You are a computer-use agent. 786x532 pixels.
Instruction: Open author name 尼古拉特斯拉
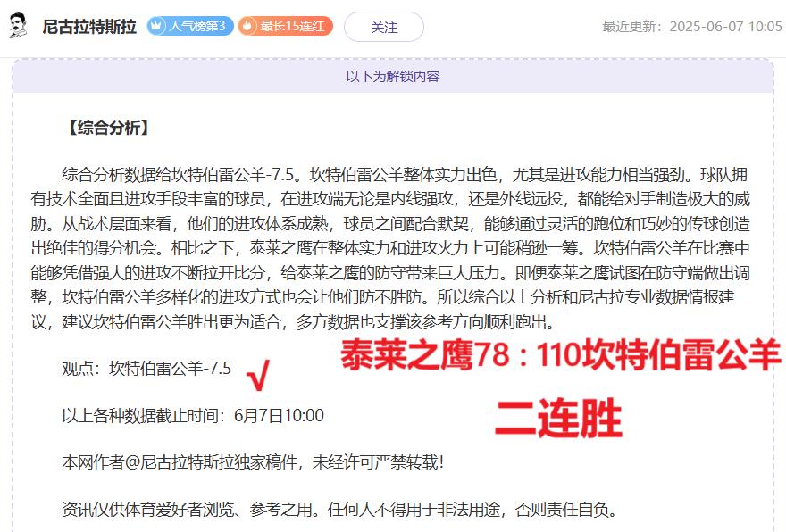[x=89, y=26]
